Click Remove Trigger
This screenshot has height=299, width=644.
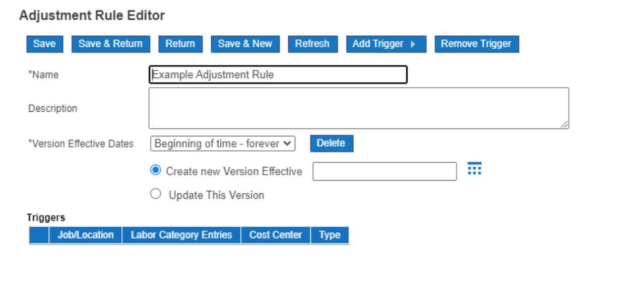[x=476, y=44]
